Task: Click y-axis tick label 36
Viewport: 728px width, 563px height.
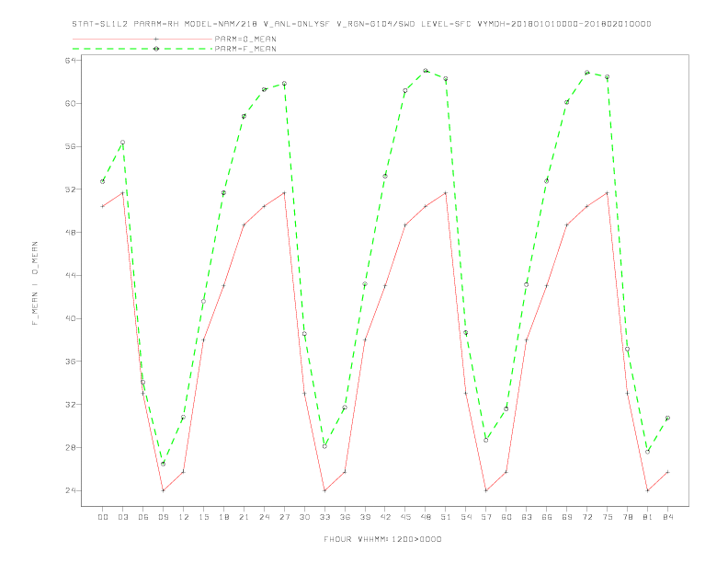Action: coord(71,362)
